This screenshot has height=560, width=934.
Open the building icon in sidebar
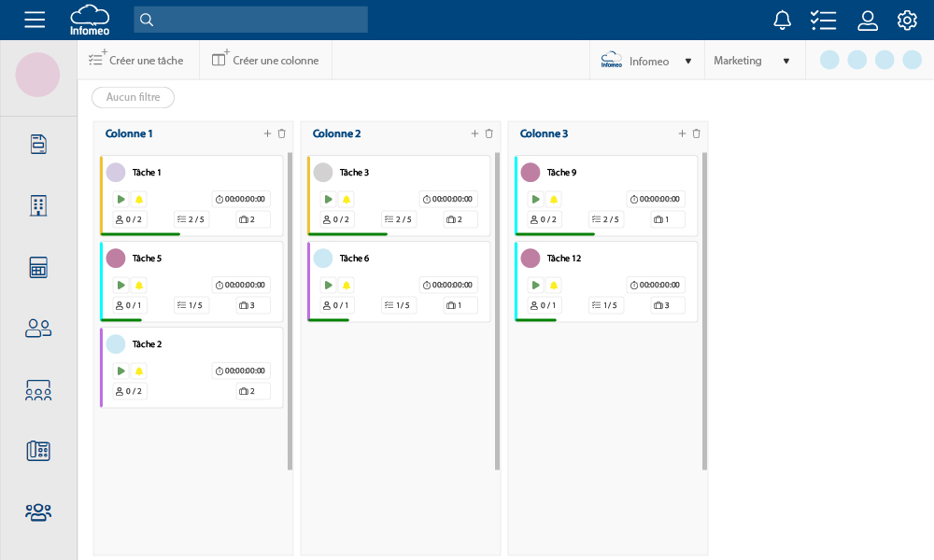tap(38, 205)
